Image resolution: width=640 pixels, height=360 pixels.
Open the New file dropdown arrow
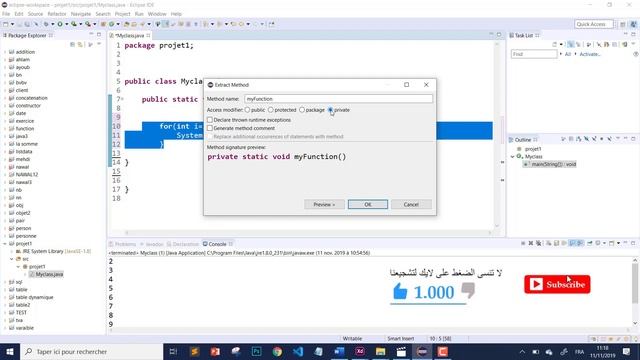[12, 24]
